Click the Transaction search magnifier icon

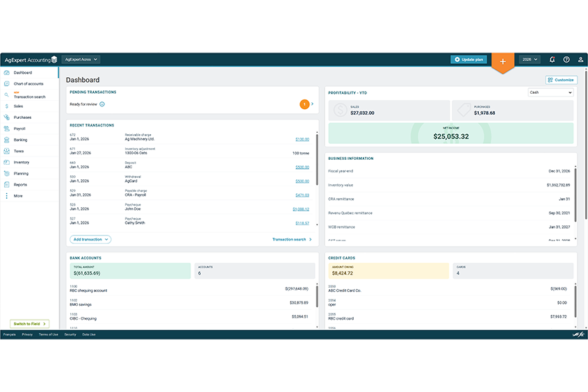point(6,95)
